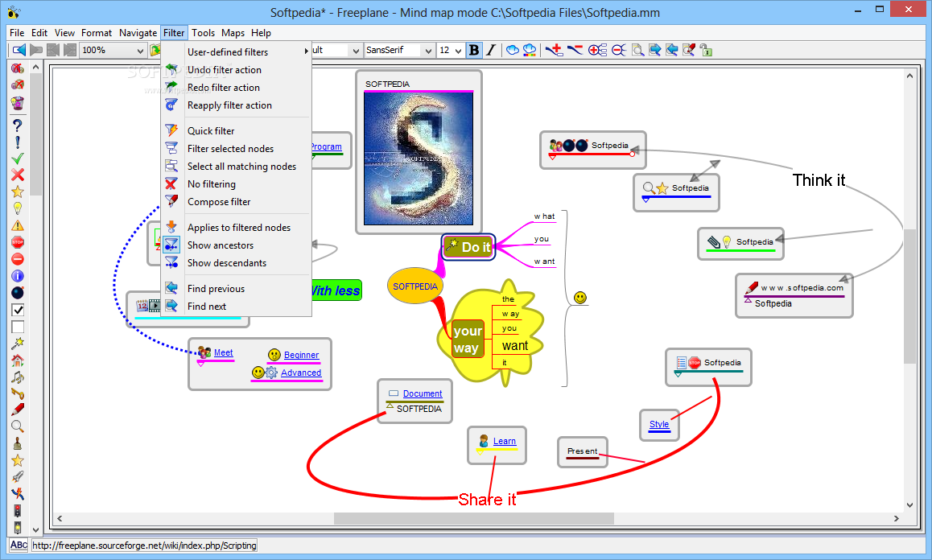Screen dimensions: 932x560
Task: Add the unchecked checkbox icon from the sidebar
Action: (17, 327)
